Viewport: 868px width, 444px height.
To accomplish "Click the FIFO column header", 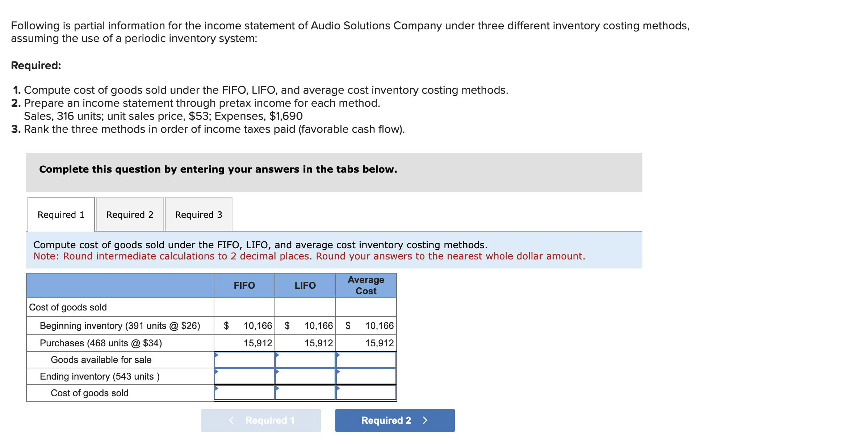I will coord(244,286).
